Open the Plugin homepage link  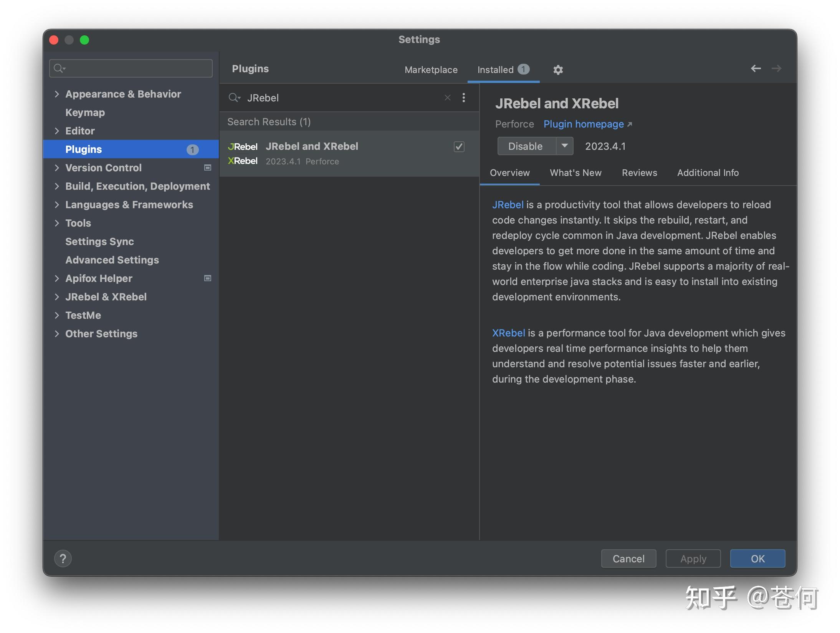[584, 124]
